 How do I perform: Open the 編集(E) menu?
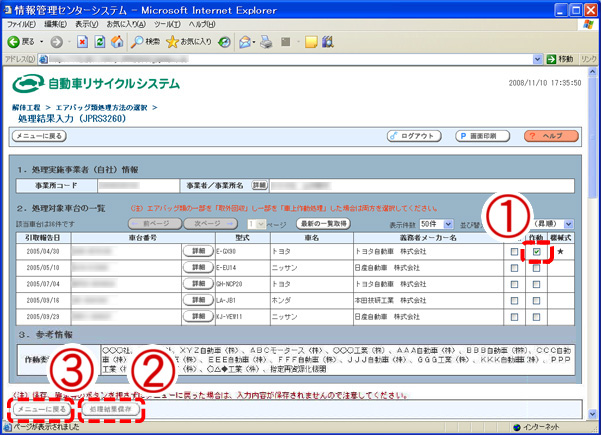pyautogui.click(x=55, y=24)
